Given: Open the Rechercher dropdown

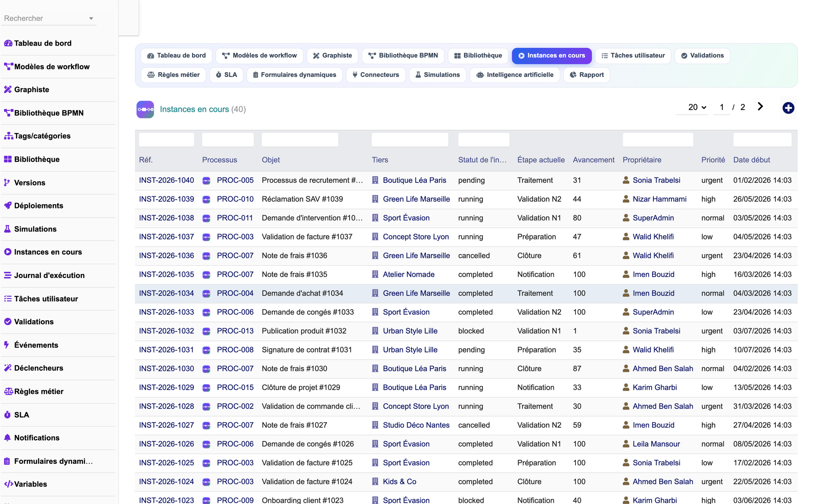Looking at the screenshot, I should click(49, 18).
